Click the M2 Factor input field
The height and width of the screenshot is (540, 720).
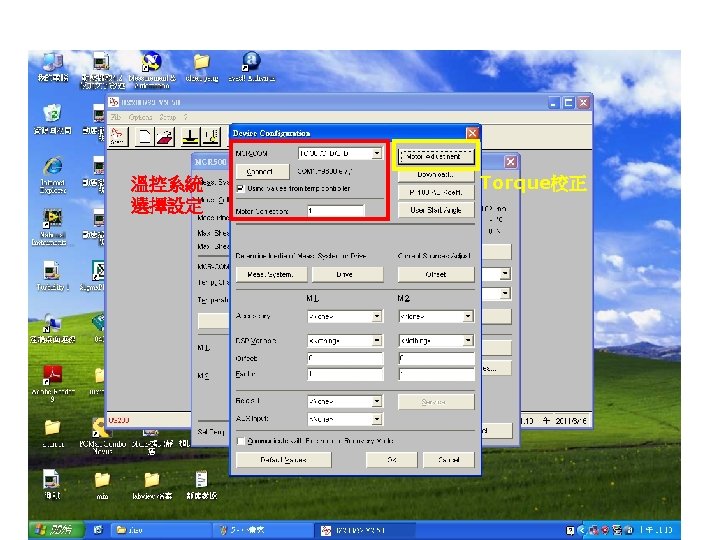[x=436, y=374]
